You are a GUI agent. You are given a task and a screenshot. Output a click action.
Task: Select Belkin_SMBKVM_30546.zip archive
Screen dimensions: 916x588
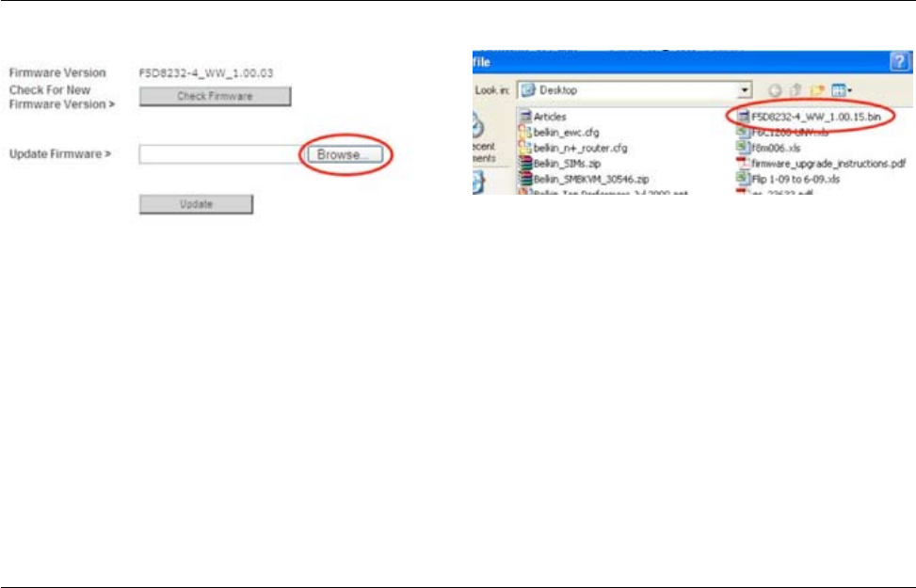[584, 180]
